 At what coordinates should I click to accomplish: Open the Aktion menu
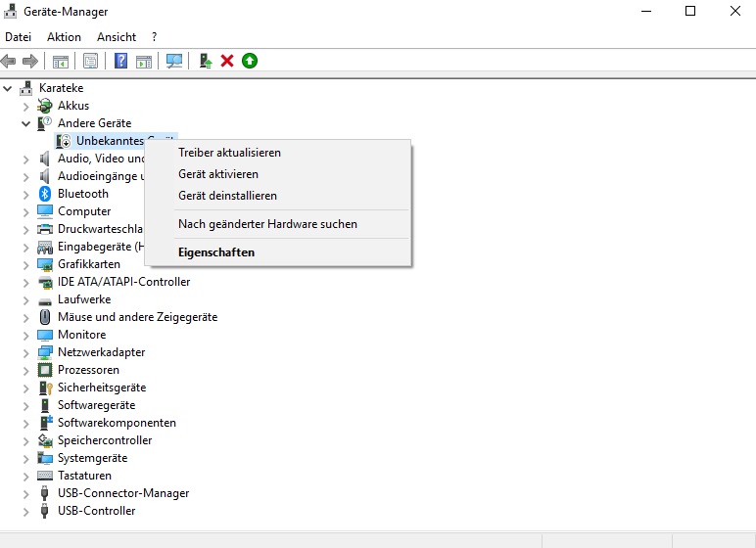click(x=64, y=37)
